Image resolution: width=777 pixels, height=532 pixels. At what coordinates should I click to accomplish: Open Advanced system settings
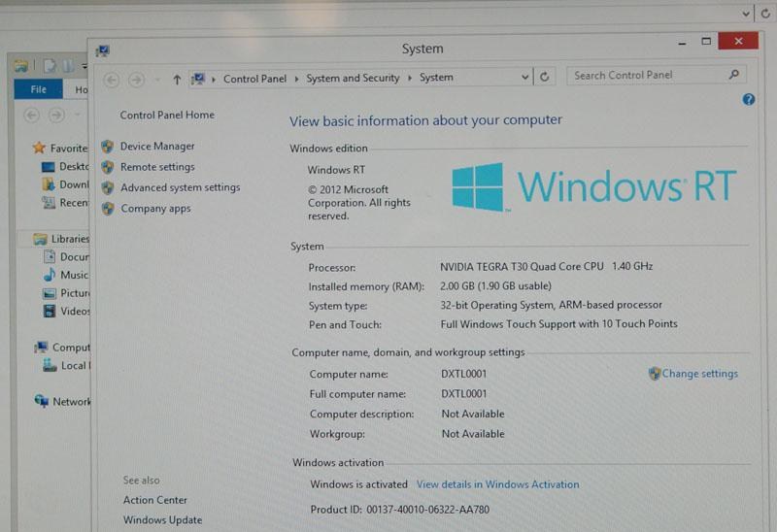click(x=180, y=187)
